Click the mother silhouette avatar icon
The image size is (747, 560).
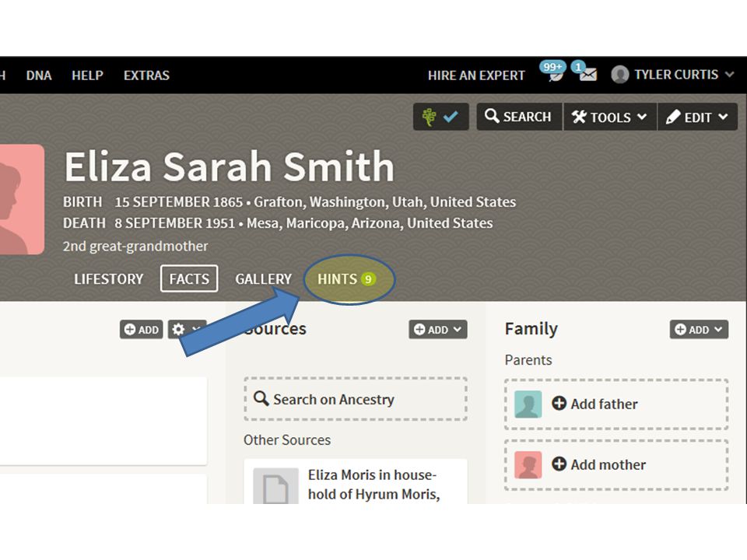[528, 465]
